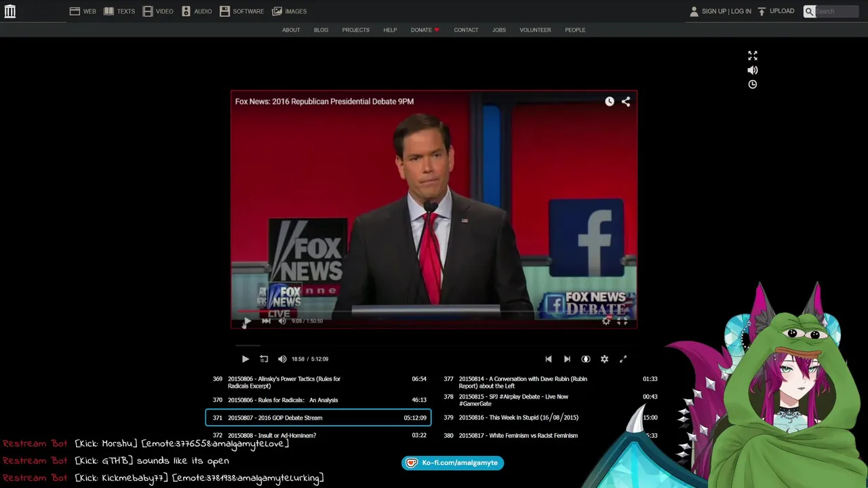
Task: Open the Web section icon
Action: [75, 12]
